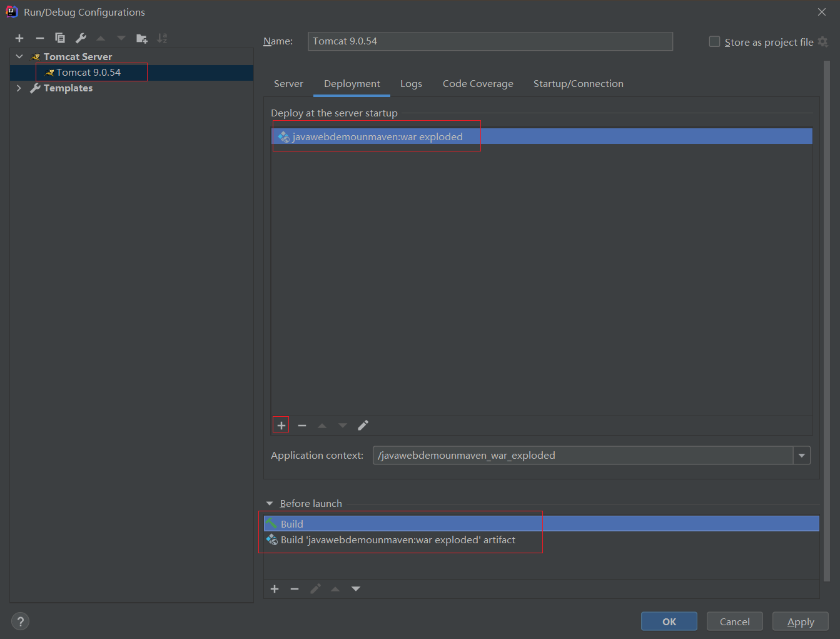Screen dimensions: 840x639
Task: Click the Name input field
Action: 490,41
